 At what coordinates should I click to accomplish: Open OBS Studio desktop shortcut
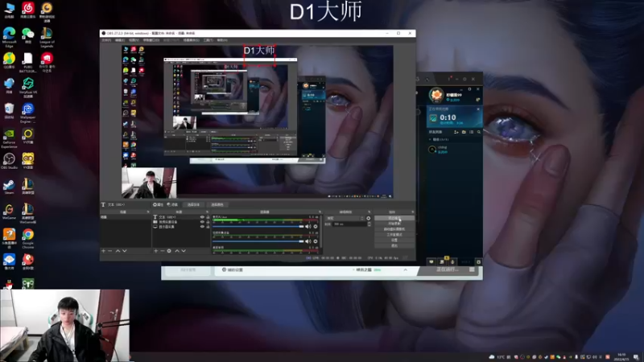tap(9, 161)
